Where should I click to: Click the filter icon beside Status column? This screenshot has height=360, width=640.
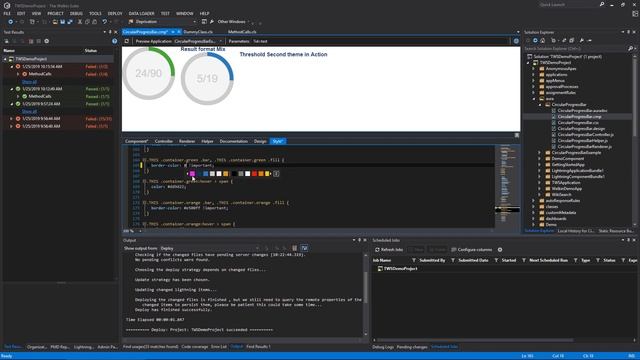623,260
